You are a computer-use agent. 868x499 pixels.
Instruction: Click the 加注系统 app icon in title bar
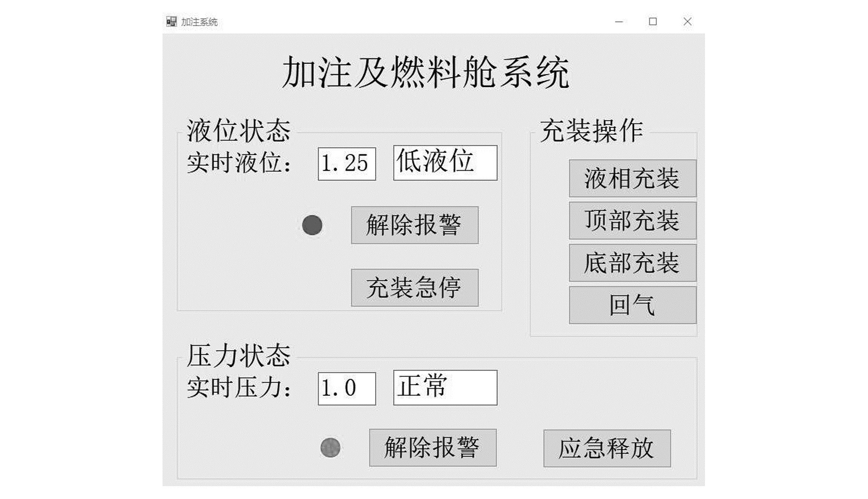coord(171,22)
